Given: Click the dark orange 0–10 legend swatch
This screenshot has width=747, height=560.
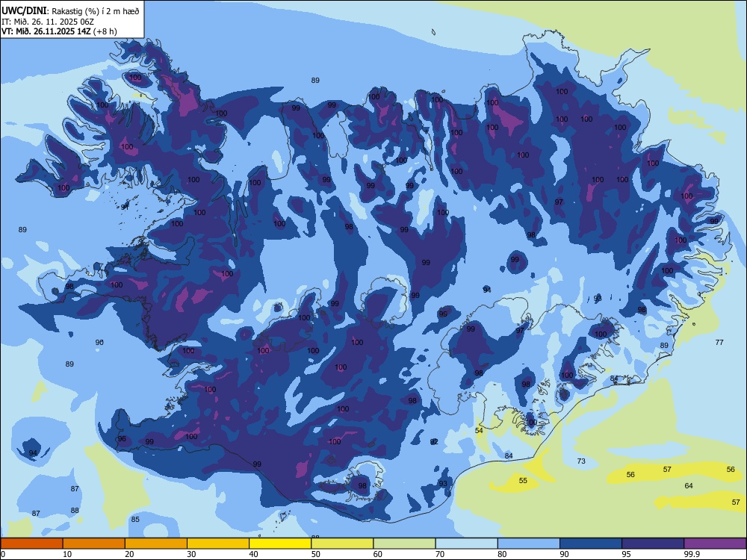Looking at the screenshot, I should click(31, 544).
